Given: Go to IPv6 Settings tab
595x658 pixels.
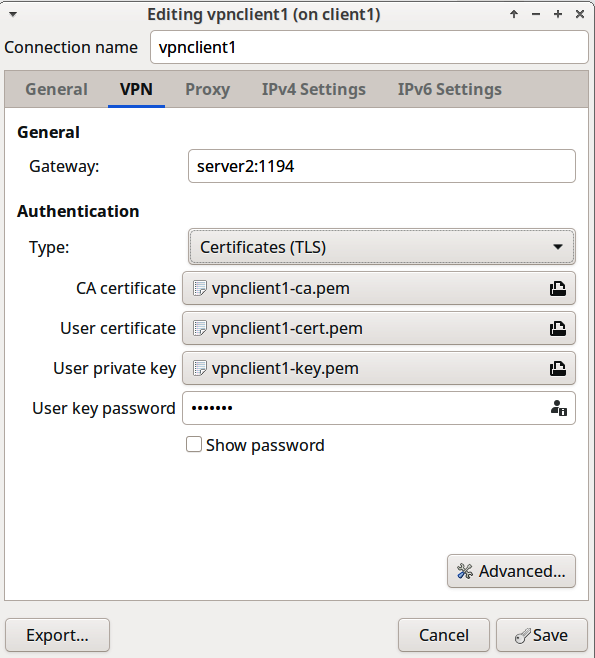Looking at the screenshot, I should pyautogui.click(x=450, y=89).
